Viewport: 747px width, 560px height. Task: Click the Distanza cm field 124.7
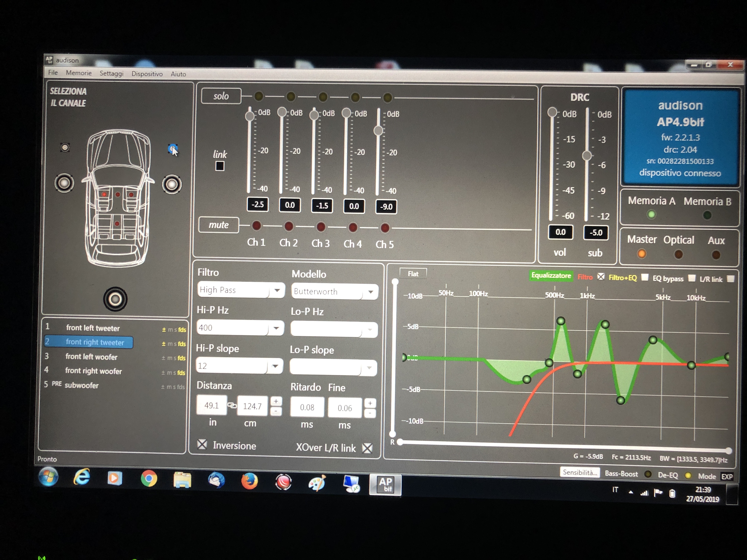[252, 406]
